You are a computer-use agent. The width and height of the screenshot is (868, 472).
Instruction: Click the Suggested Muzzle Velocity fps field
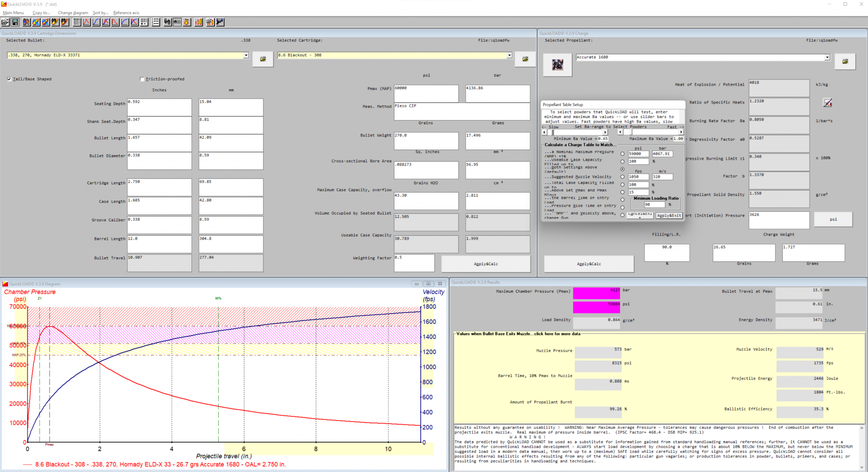point(638,177)
